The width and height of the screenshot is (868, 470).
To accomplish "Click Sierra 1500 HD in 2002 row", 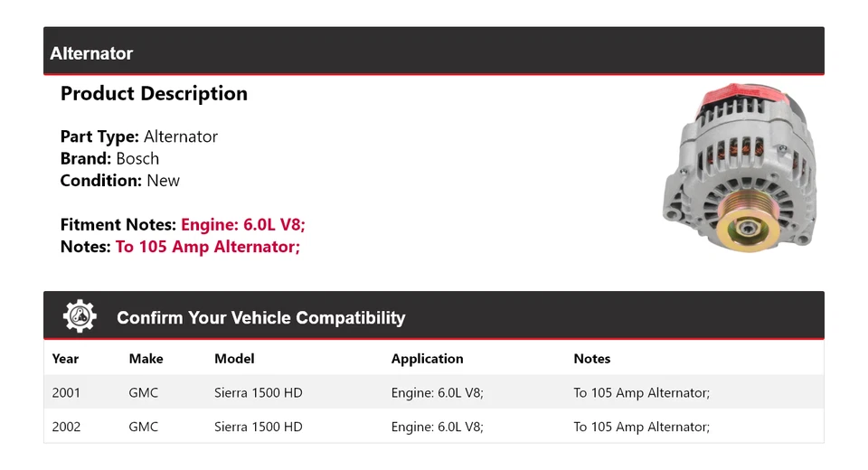I will (x=259, y=427).
